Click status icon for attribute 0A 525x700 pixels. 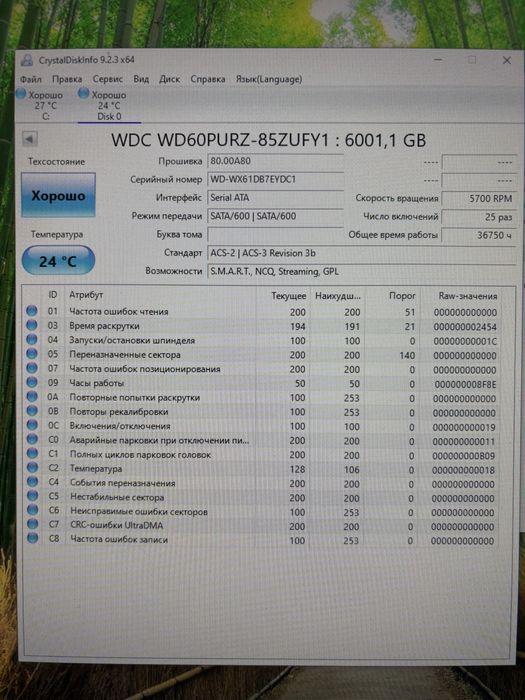tap(32, 396)
